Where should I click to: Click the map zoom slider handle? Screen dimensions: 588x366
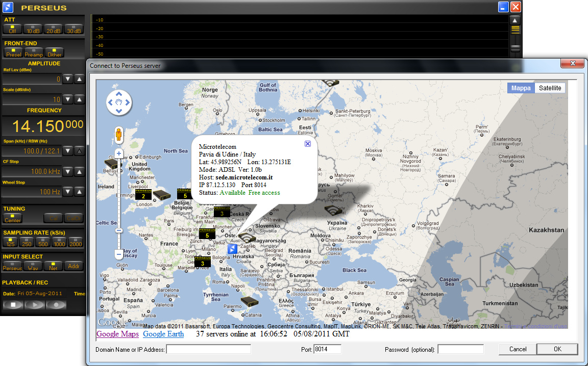(x=119, y=230)
